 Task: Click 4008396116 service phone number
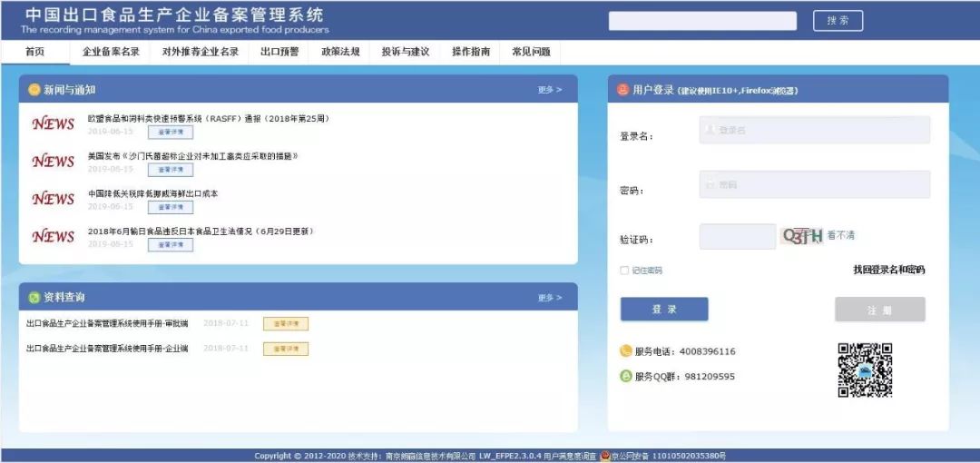coord(707,351)
